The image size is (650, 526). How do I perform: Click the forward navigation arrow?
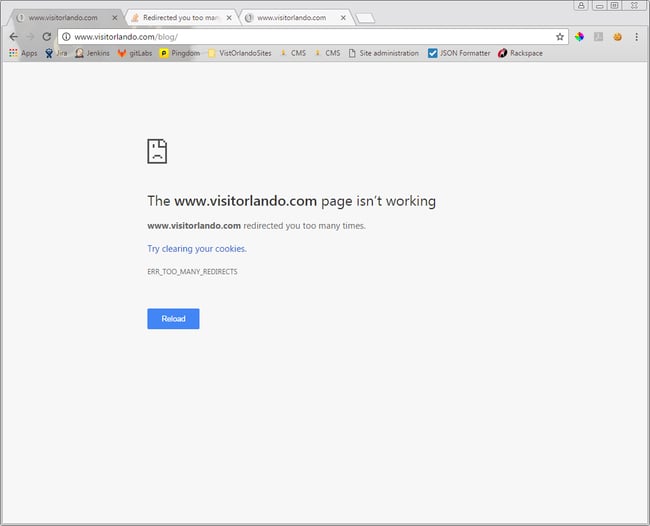point(30,37)
